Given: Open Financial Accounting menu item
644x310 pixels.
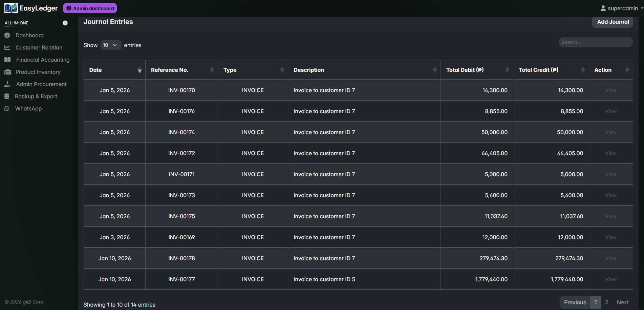Looking at the screenshot, I should click(x=43, y=60).
